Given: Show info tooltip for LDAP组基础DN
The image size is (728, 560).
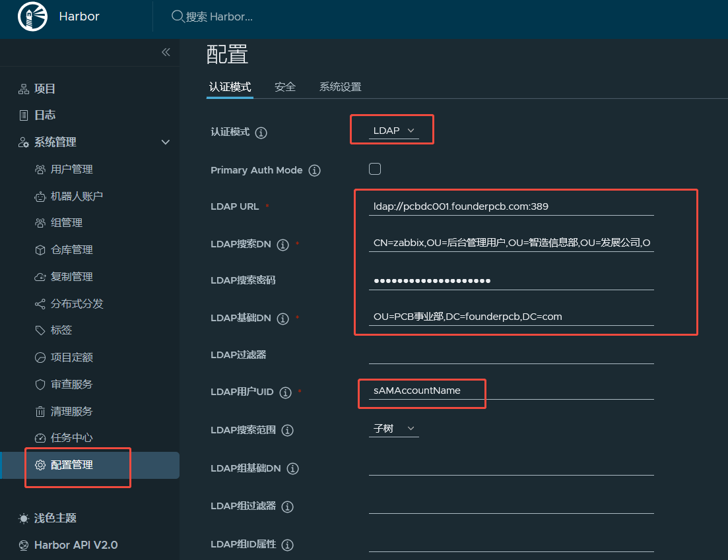Looking at the screenshot, I should coord(292,468).
